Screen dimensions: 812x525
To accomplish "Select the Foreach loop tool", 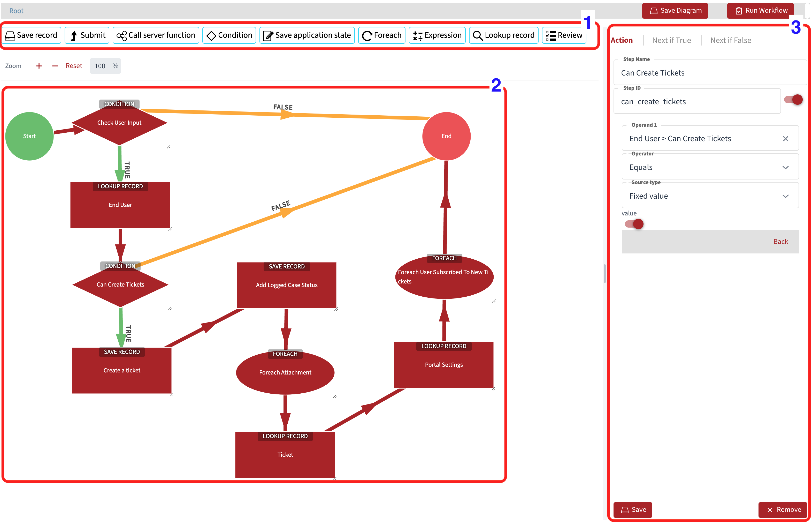I will (x=381, y=35).
